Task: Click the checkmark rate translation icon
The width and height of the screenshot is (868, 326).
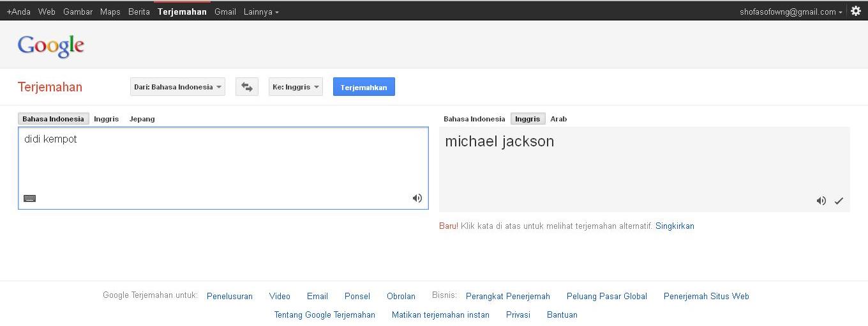Action: pos(839,201)
